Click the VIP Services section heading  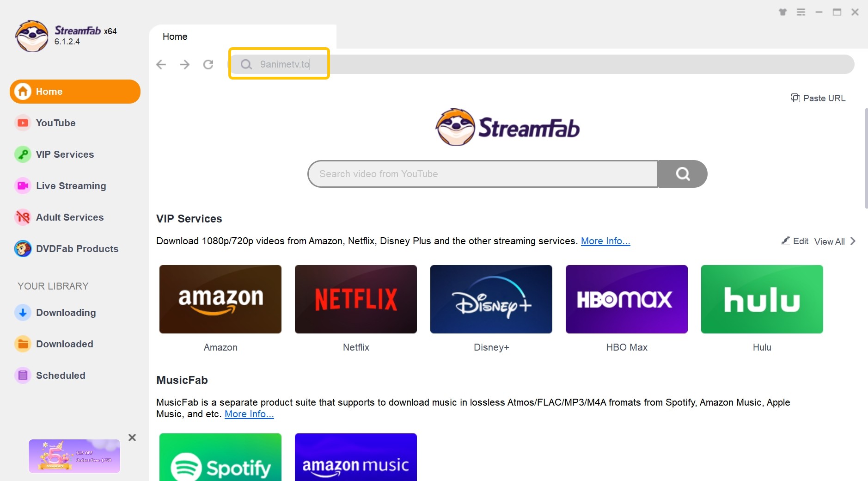coord(189,219)
